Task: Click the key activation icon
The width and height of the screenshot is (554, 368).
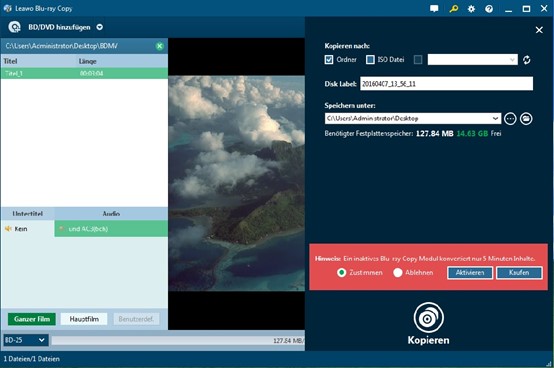Action: point(454,8)
